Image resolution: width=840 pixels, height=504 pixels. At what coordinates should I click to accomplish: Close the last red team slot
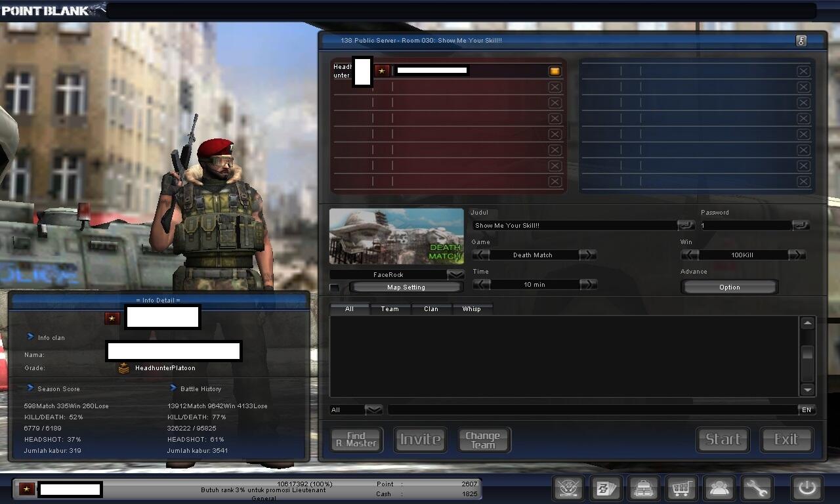(x=555, y=181)
